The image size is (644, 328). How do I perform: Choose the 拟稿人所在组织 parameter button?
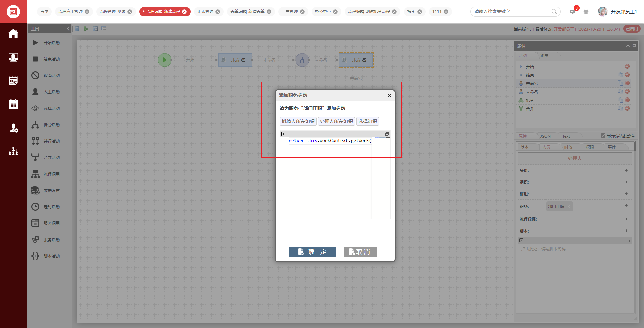(298, 121)
